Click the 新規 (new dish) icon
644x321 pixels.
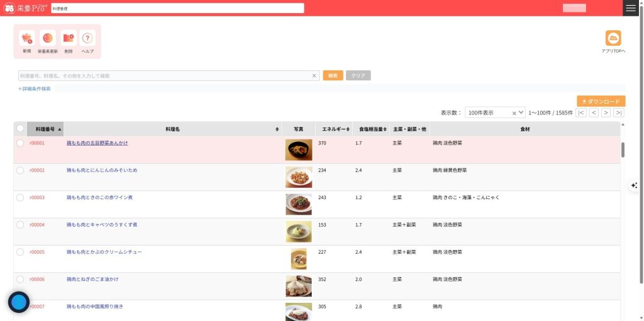click(x=26, y=39)
